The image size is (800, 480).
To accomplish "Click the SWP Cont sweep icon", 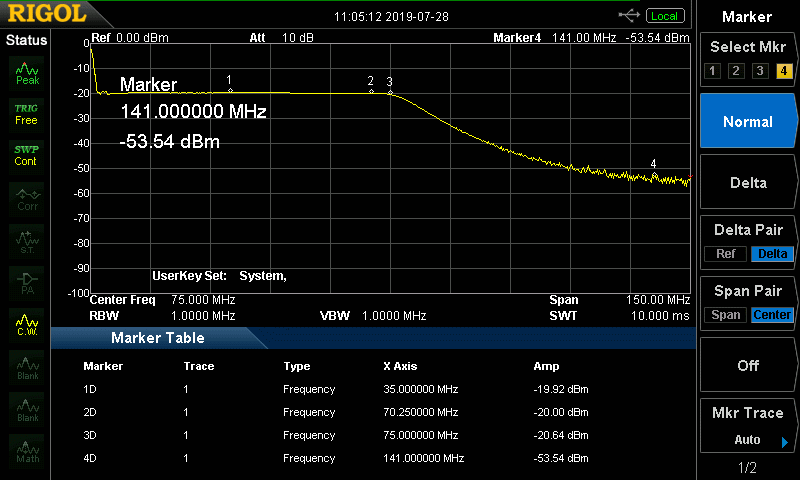I will [x=26, y=155].
